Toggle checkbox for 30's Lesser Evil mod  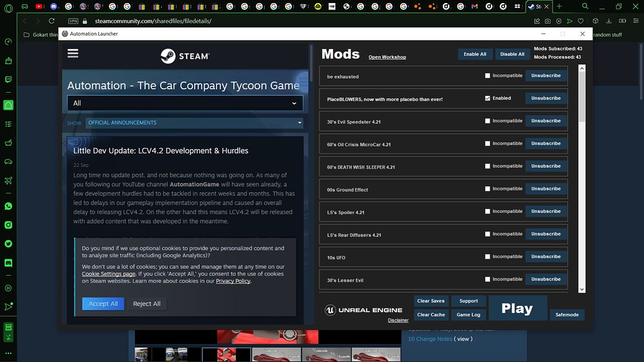point(488,279)
